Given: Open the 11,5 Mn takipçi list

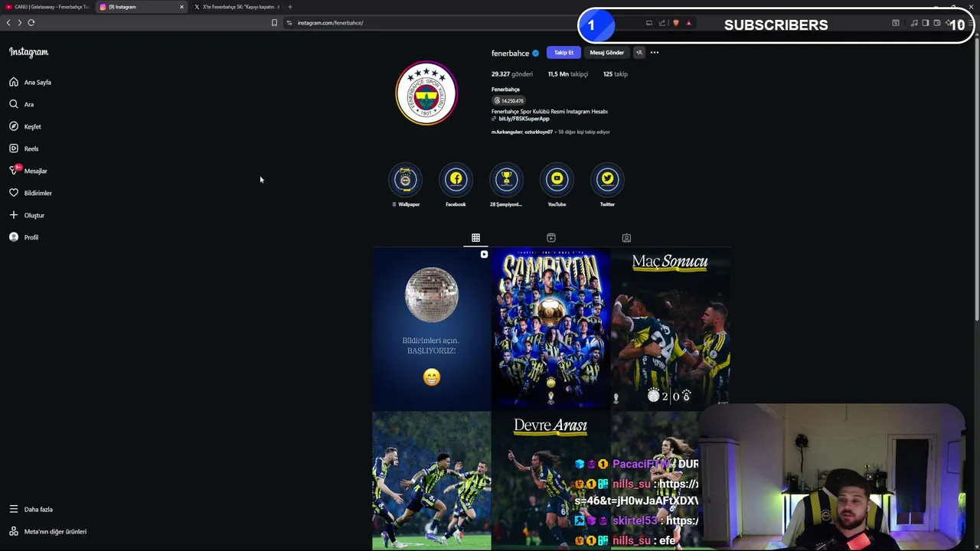Looking at the screenshot, I should [x=568, y=74].
